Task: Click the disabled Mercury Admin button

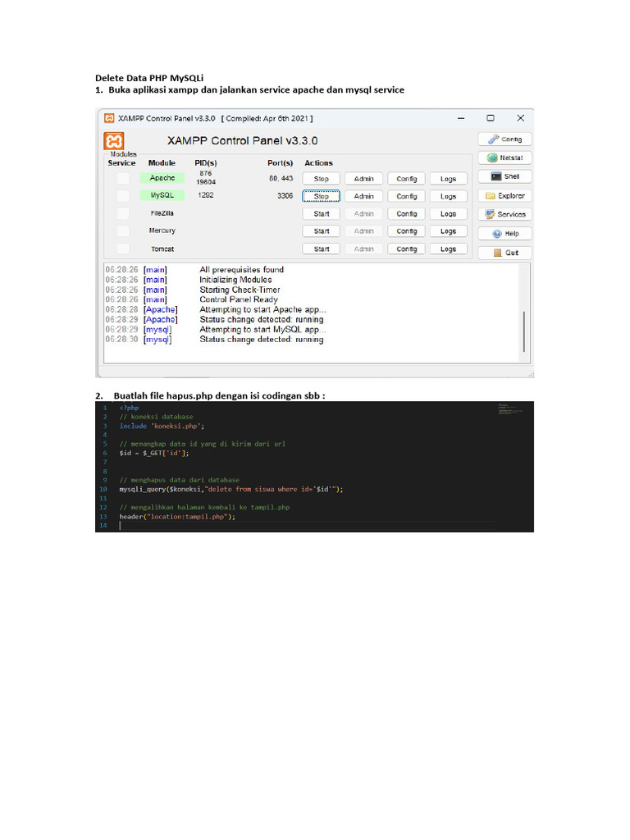Action: (x=363, y=231)
